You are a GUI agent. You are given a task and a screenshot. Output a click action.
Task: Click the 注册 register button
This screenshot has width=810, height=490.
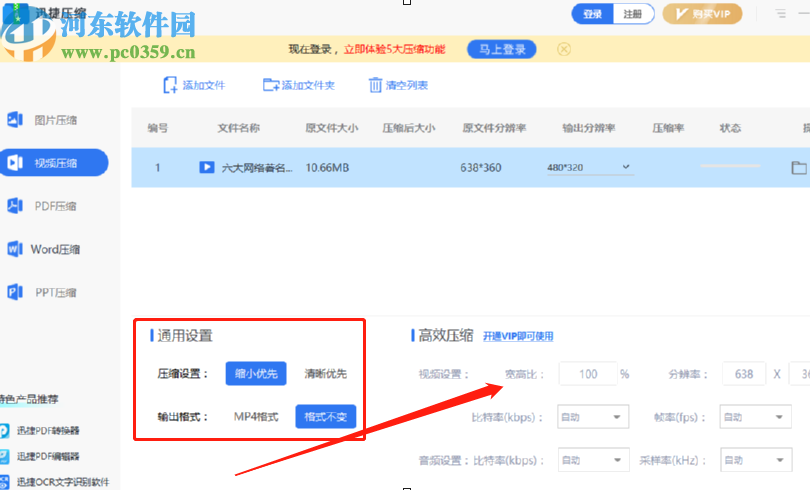[x=633, y=14]
